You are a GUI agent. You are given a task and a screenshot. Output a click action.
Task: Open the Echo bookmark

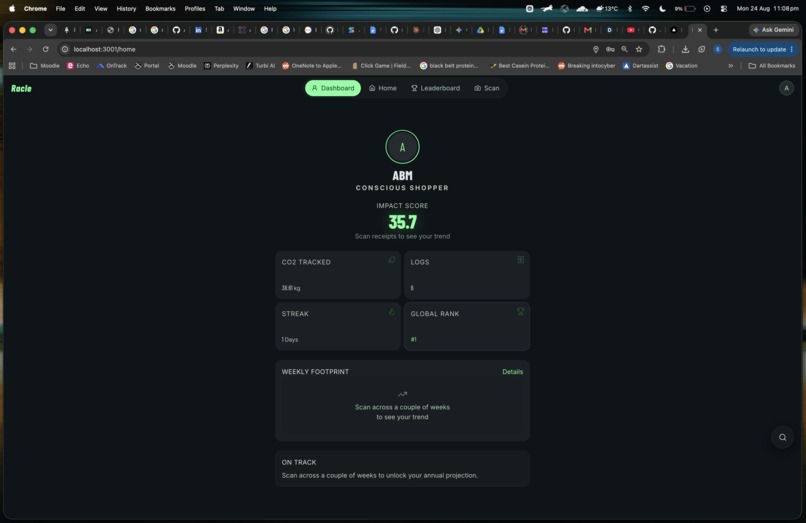[x=78, y=66]
